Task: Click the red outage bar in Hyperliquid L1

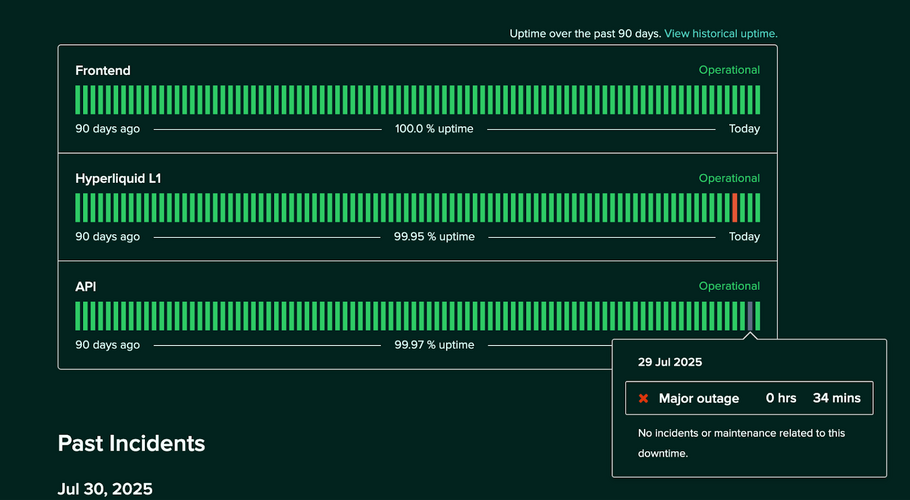Action: click(x=735, y=208)
